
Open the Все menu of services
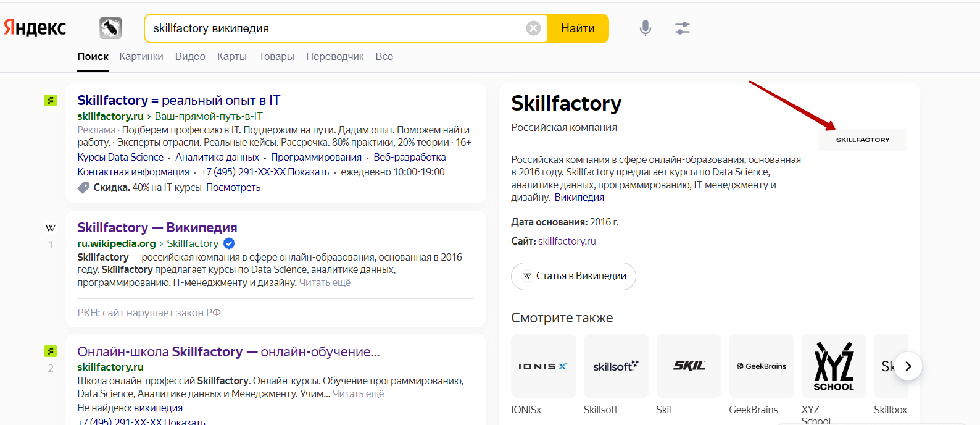(384, 56)
